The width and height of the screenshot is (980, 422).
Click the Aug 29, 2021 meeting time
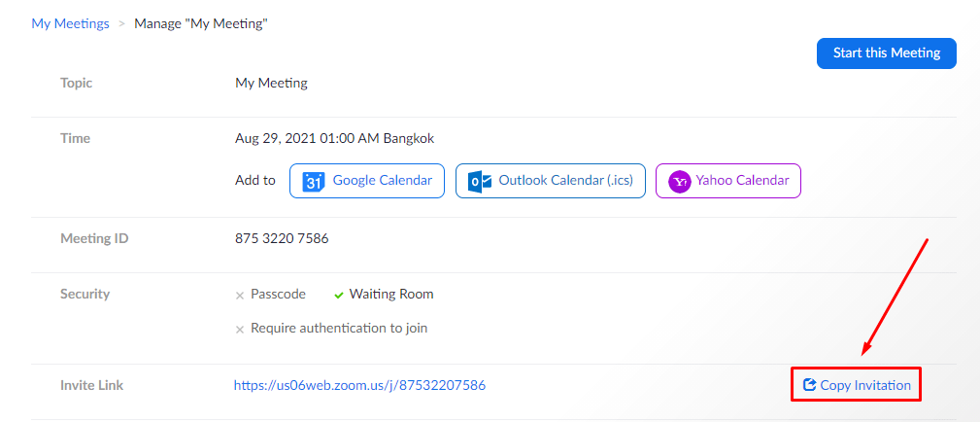pos(334,138)
